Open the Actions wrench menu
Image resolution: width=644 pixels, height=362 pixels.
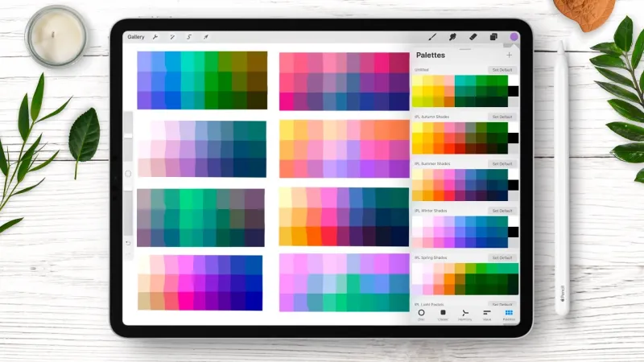pos(155,37)
